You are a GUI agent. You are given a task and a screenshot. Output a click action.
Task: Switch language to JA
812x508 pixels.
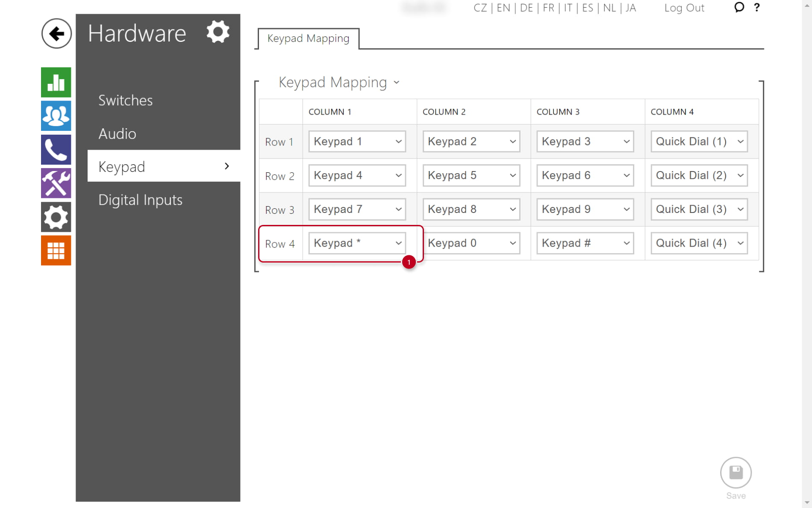[631, 8]
